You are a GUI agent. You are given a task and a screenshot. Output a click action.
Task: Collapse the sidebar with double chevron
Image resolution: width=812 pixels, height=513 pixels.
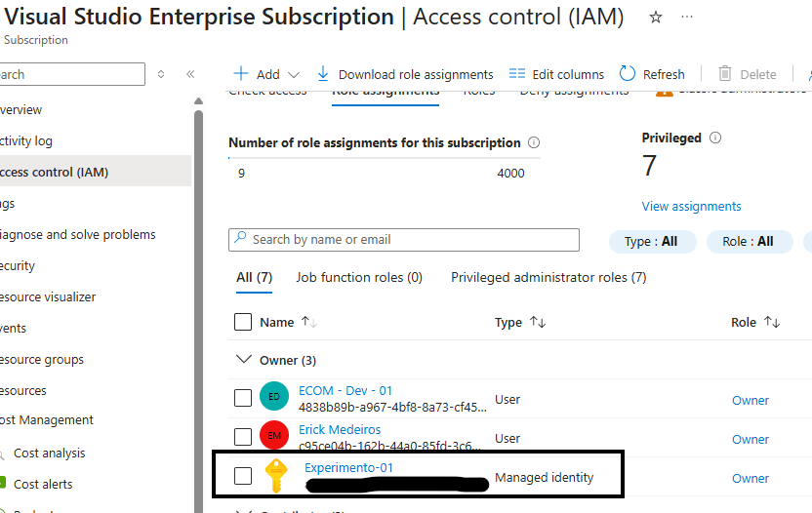coord(190,74)
